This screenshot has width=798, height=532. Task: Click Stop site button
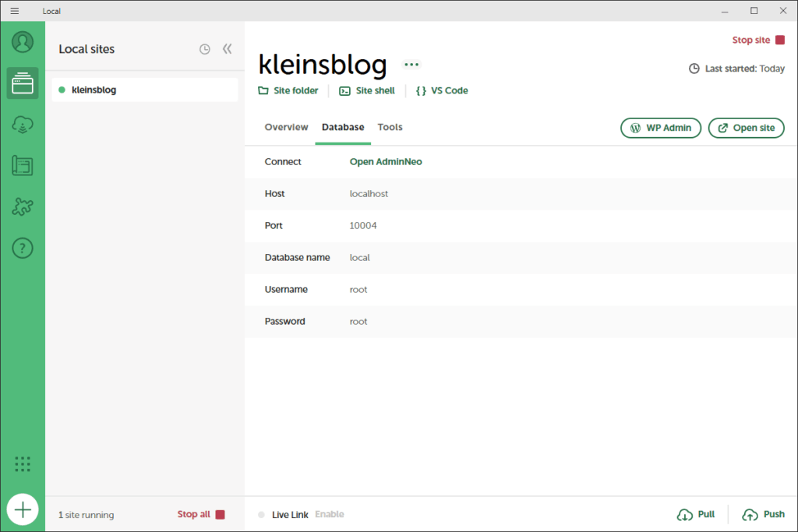pyautogui.click(x=757, y=41)
